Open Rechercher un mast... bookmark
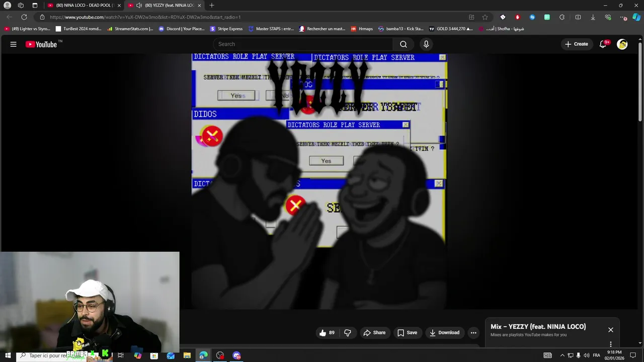The width and height of the screenshot is (644, 362). pyautogui.click(x=322, y=29)
